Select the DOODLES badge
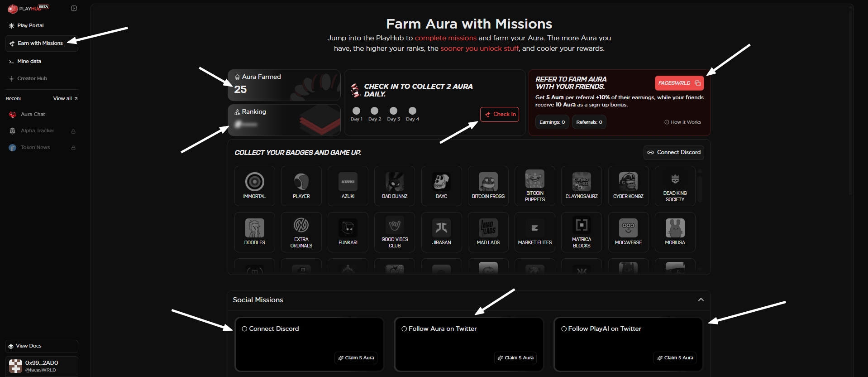Screen dimensions: 868x377 coord(255,232)
